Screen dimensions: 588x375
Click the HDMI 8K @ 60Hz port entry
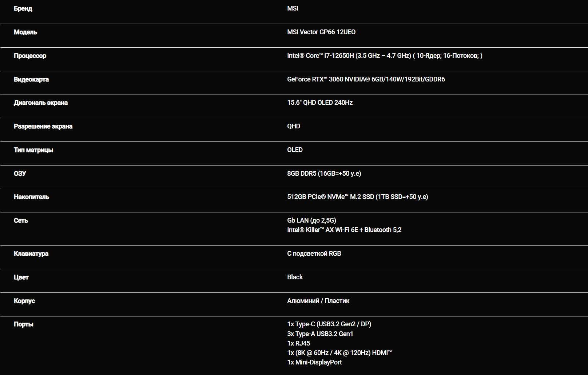click(x=339, y=353)
